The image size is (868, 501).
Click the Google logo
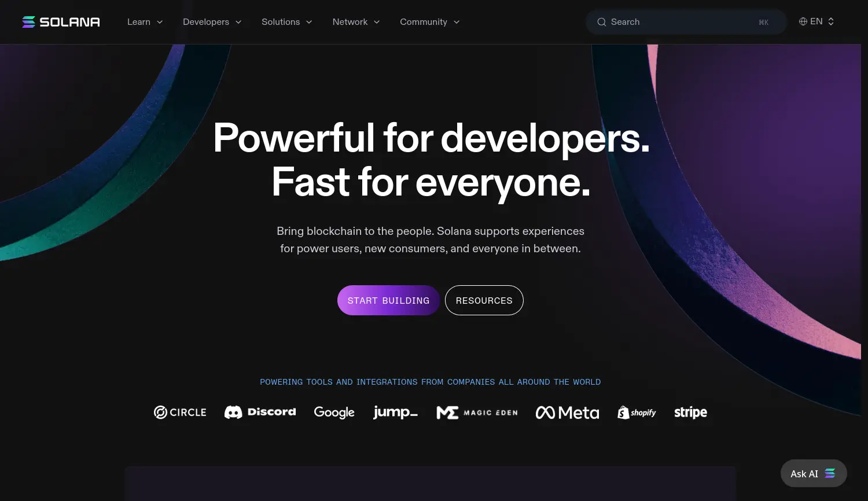coord(334,412)
